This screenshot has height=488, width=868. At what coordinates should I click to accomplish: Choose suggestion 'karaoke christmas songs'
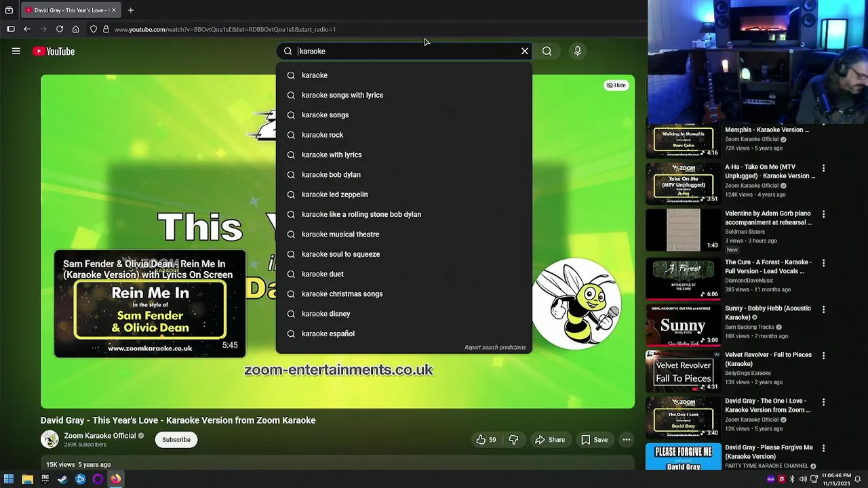[x=403, y=293]
